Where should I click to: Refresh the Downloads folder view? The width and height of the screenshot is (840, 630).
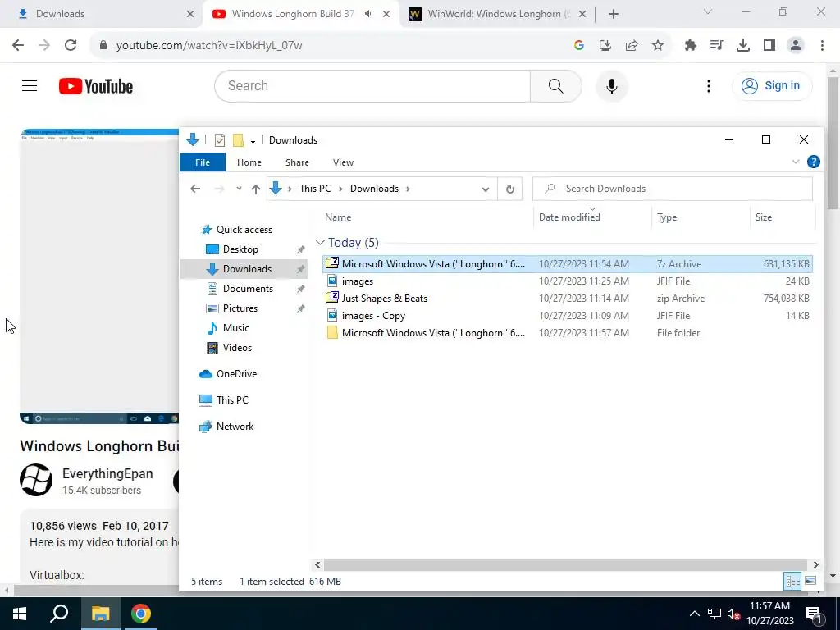pos(510,189)
